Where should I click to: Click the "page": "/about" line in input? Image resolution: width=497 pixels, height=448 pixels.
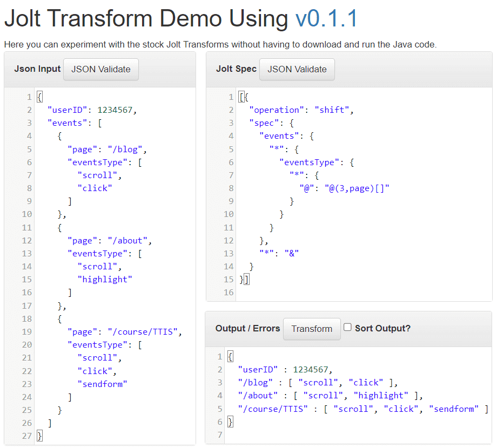[x=109, y=241]
